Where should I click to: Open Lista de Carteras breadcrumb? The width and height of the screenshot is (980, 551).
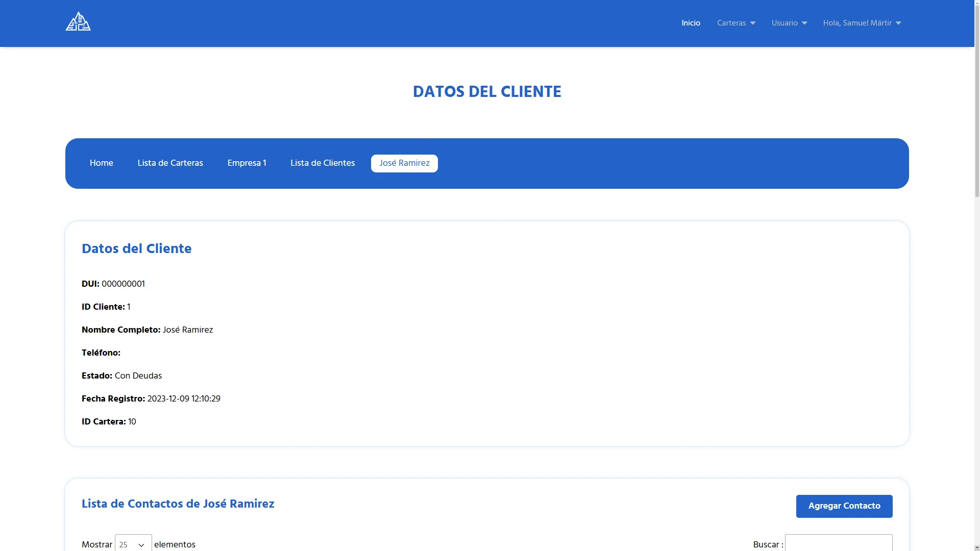[x=170, y=163]
